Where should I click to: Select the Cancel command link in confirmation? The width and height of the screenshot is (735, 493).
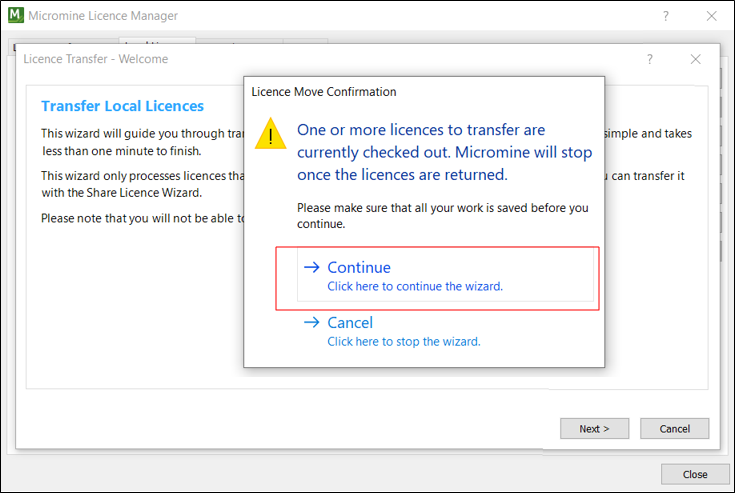(350, 322)
